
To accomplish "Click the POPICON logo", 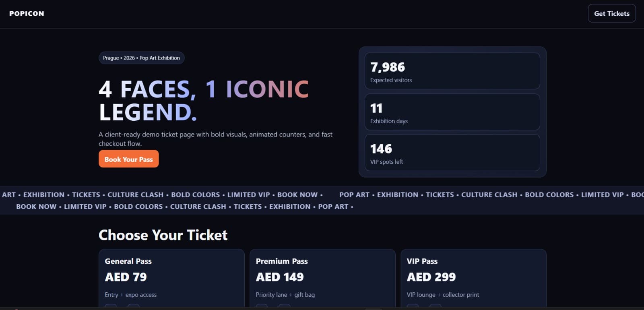I will [x=26, y=13].
